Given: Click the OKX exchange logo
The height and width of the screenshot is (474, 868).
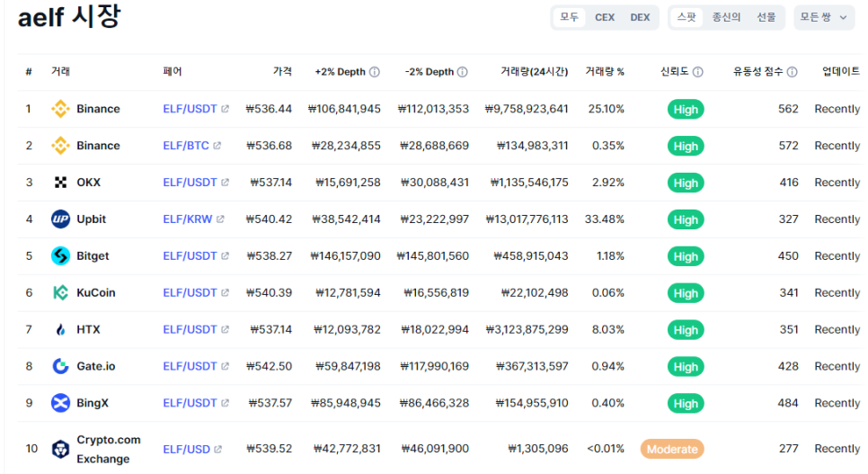Looking at the screenshot, I should tap(60, 183).
